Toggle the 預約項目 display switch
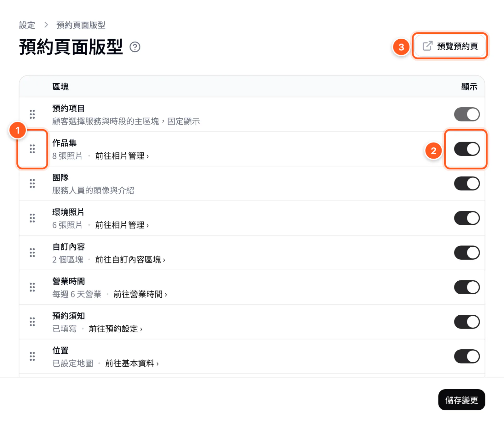This screenshot has height=422, width=504. (467, 114)
